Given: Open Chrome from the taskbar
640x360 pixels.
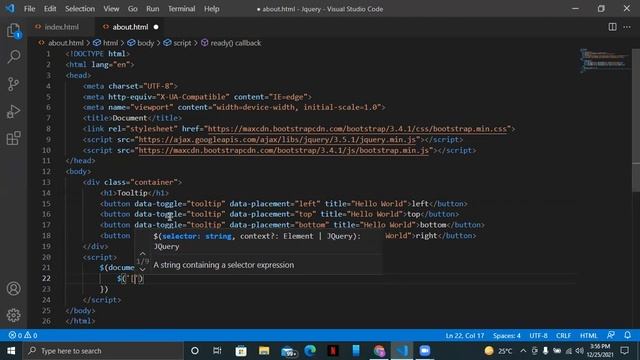Looking at the screenshot, I should tap(379, 351).
